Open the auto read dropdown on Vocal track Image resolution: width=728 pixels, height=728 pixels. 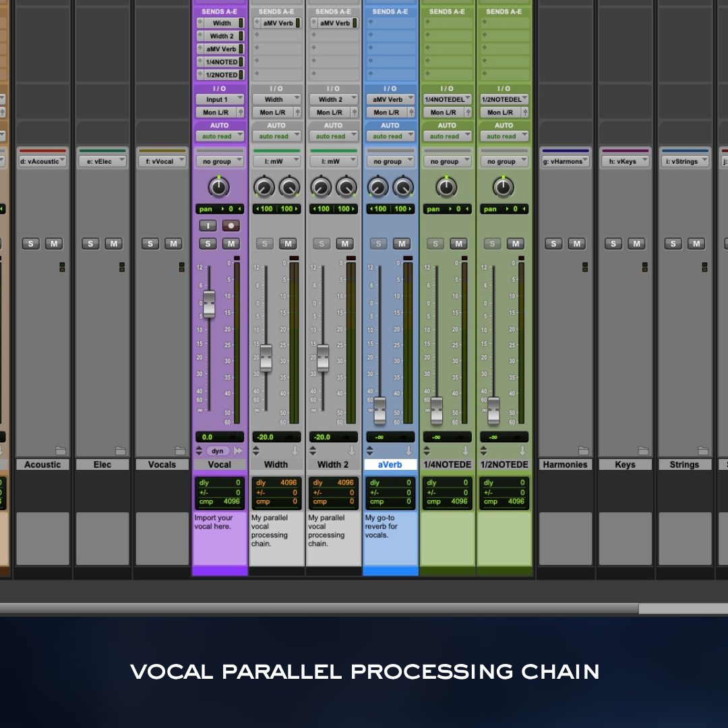pyautogui.click(x=220, y=136)
